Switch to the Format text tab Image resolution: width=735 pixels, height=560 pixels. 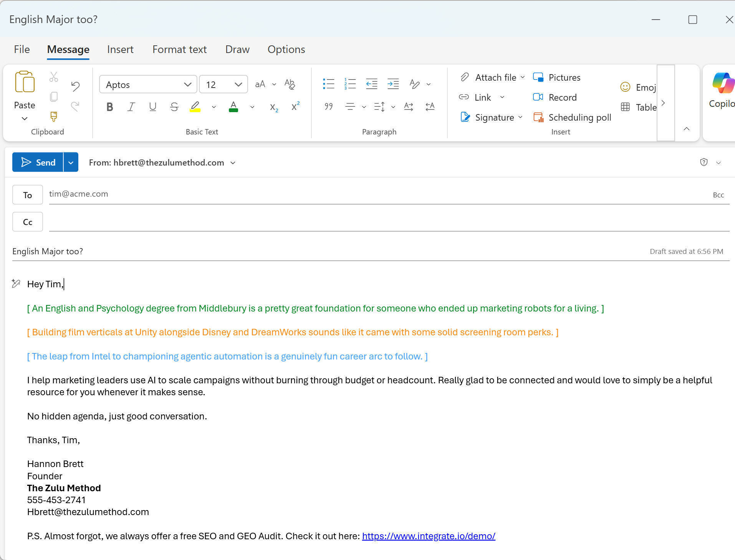coord(179,49)
